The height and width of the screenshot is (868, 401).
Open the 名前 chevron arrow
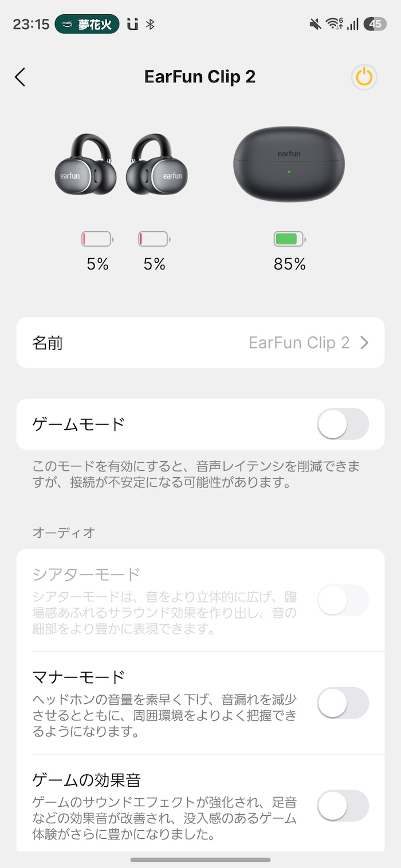click(364, 343)
